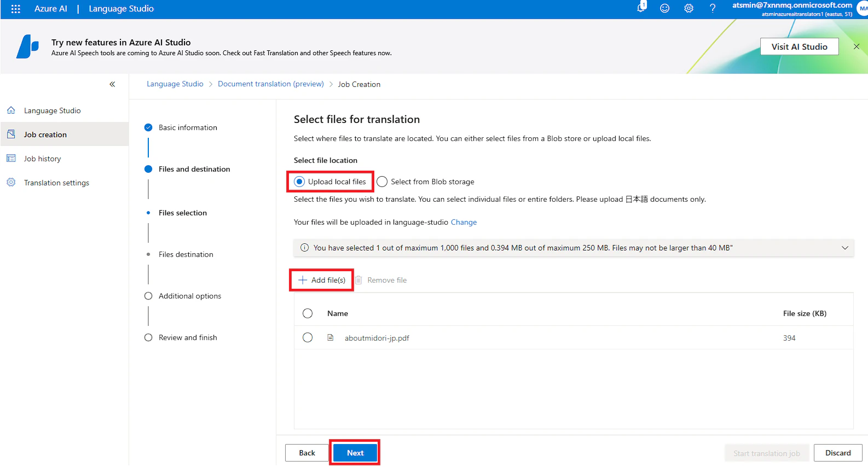The image size is (868, 467).
Task: Open the Azure app launcher grid
Action: tap(15, 9)
